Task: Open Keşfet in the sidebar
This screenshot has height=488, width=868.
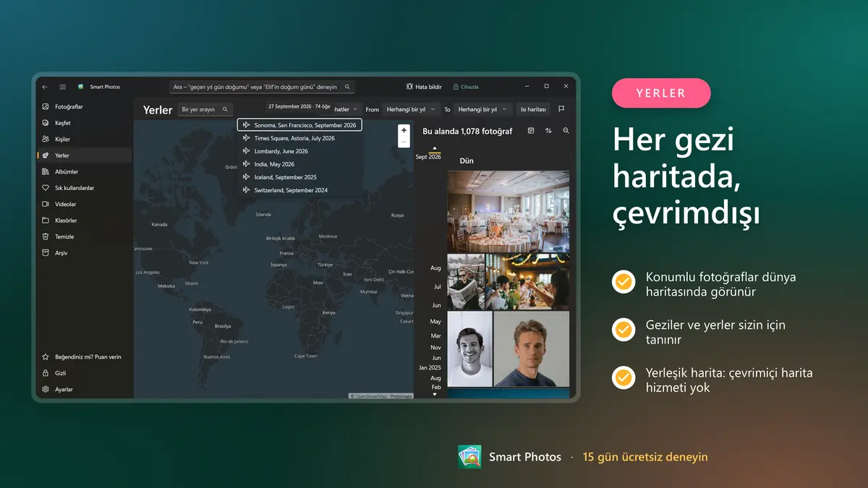Action: pyautogui.click(x=85, y=123)
